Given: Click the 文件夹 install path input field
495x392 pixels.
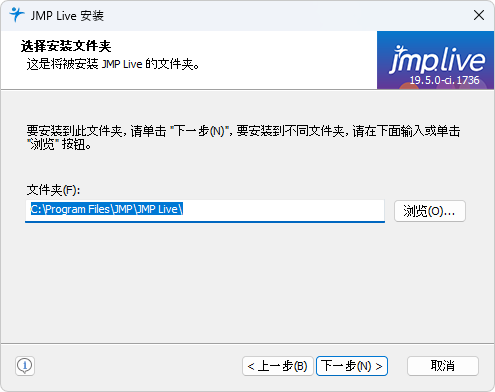Looking at the screenshot, I should (x=205, y=211).
